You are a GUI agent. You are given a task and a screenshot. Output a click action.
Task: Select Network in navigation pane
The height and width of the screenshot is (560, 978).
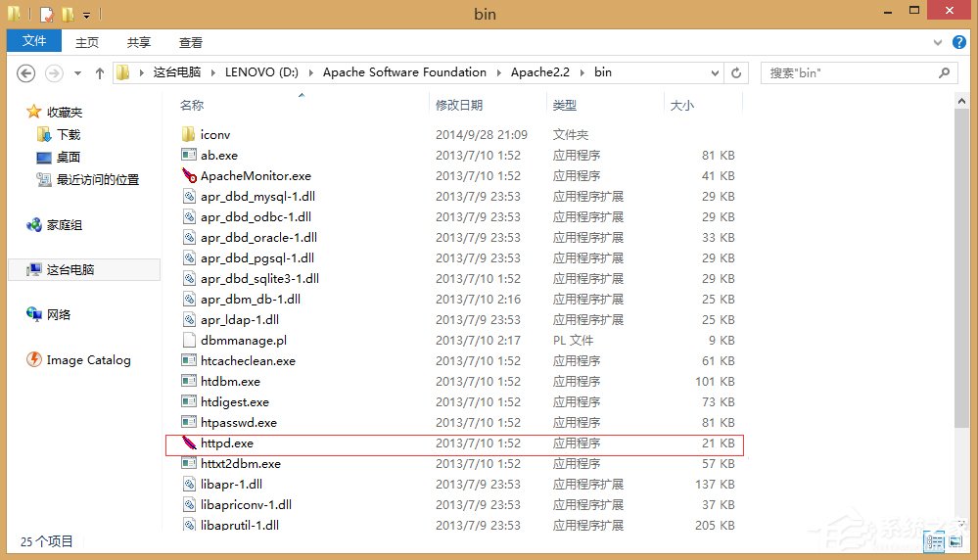[x=49, y=314]
